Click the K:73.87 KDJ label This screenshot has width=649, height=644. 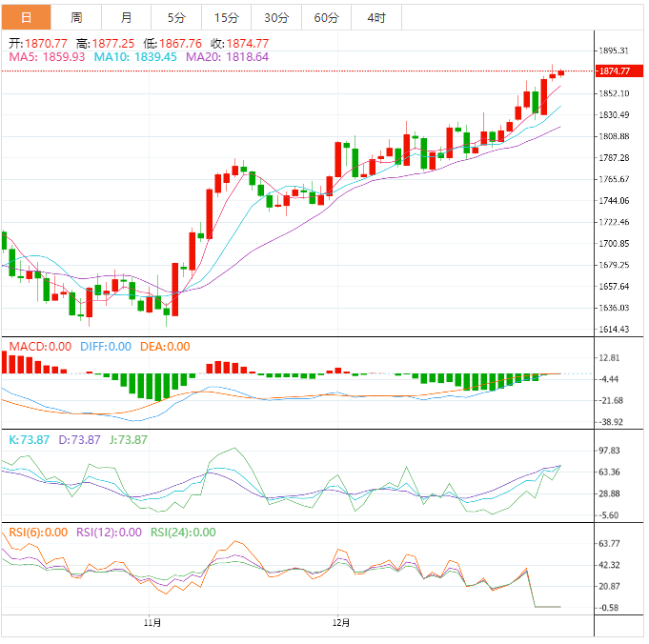[x=29, y=439]
